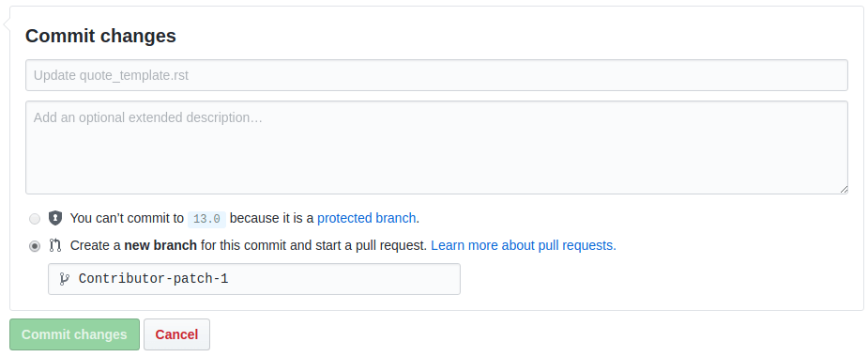Image resolution: width=868 pixels, height=357 pixels.
Task: Click the speech-bubble pointer on the box edge
Action: 6,24
